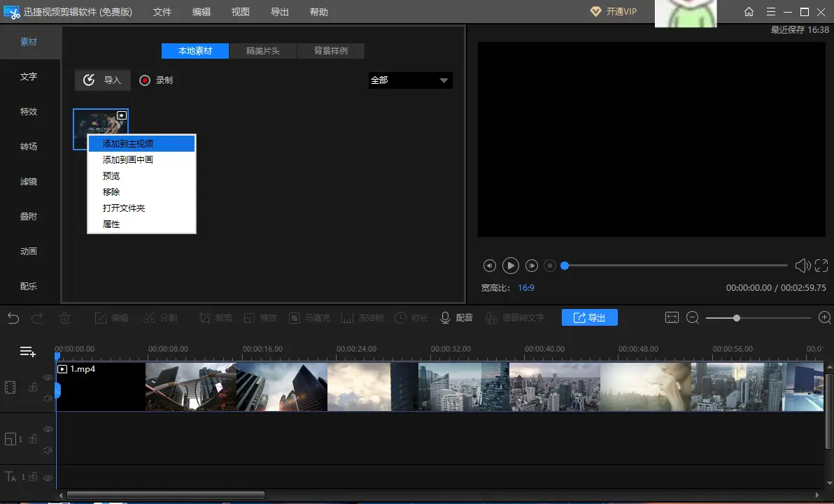Click the 导入 import button
Viewport: 834px width, 504px height.
[x=103, y=80]
